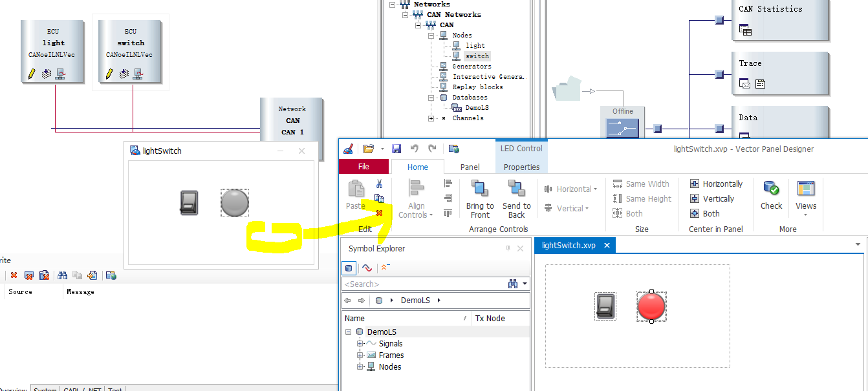Click the Cut scissors icon in Edit group
868x391 pixels.
[380, 184]
